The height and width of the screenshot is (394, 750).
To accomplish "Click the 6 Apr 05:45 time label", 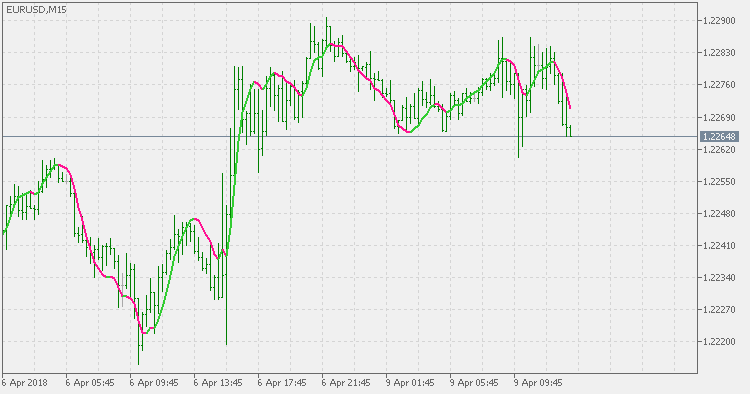I will 90,383.
